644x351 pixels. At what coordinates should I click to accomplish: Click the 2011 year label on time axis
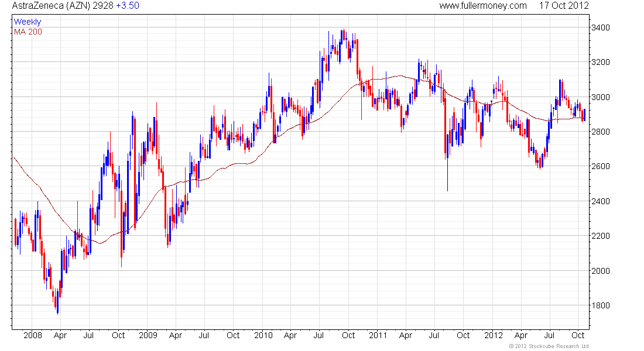pyautogui.click(x=378, y=335)
